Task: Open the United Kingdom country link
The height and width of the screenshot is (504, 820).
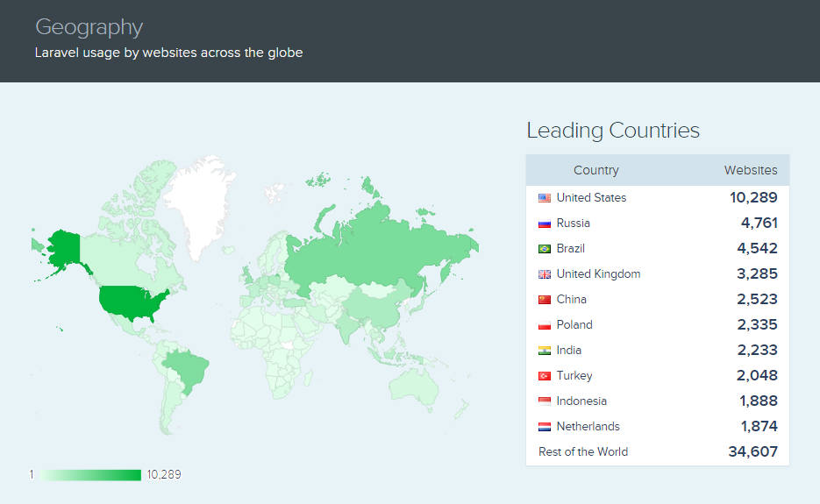Action: 598,274
